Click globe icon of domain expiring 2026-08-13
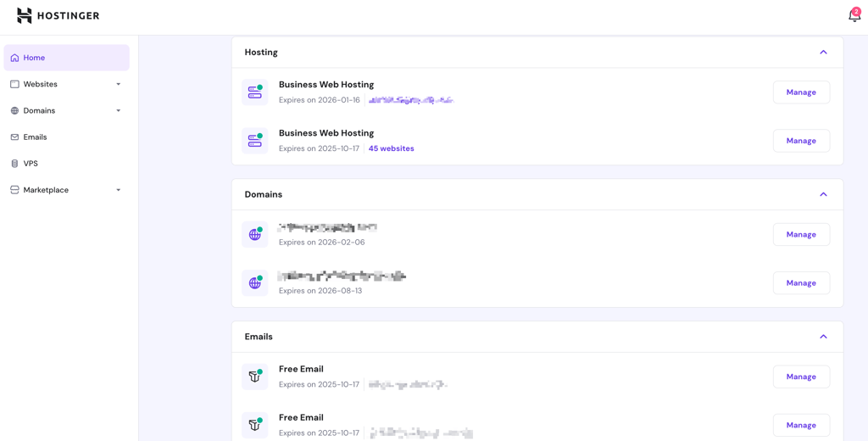This screenshot has width=868, height=441. (254, 282)
